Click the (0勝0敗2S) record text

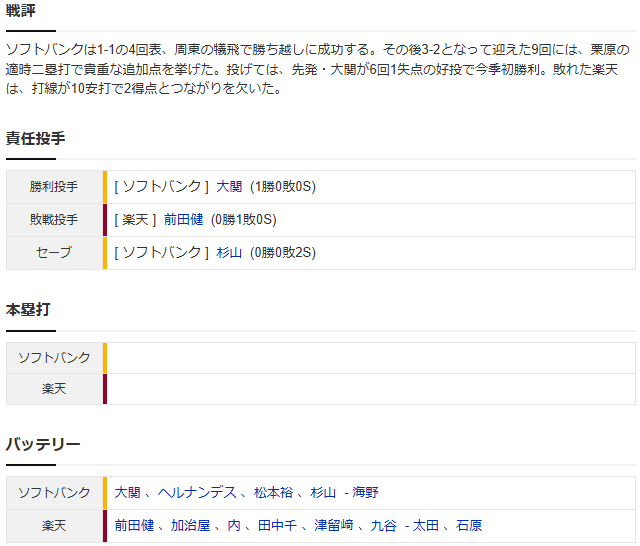pos(283,253)
